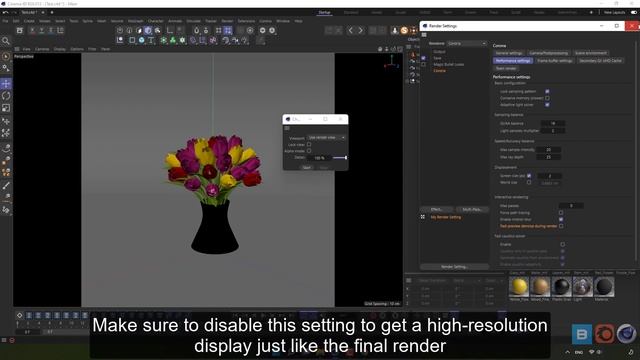Select My Render Setting entry
The height and width of the screenshot is (360, 640).
click(446, 217)
